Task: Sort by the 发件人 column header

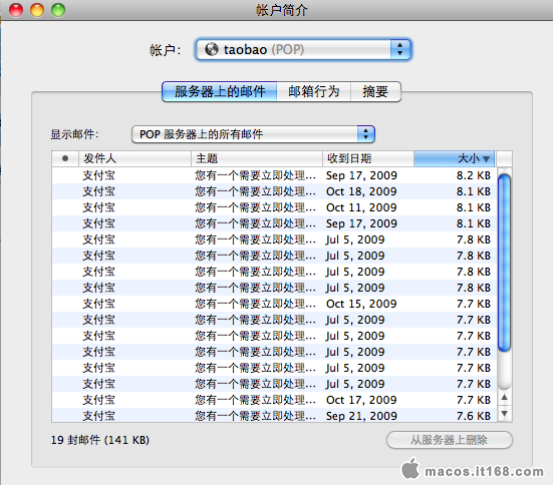Action: [x=135, y=158]
